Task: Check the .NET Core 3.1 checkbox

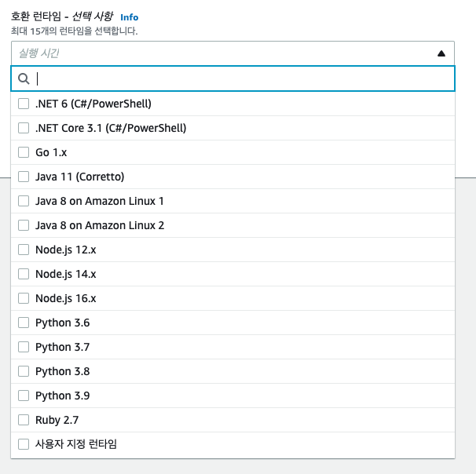Action: pyautogui.click(x=24, y=128)
